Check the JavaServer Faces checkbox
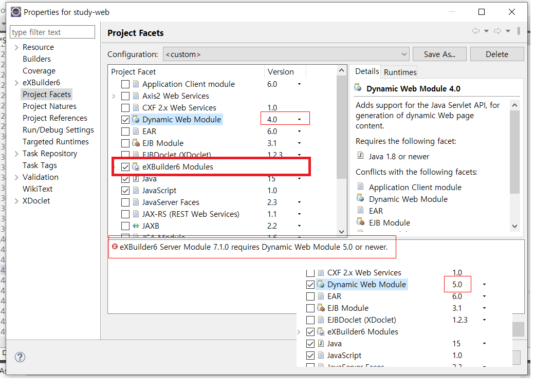The width and height of the screenshot is (553, 392). point(125,202)
